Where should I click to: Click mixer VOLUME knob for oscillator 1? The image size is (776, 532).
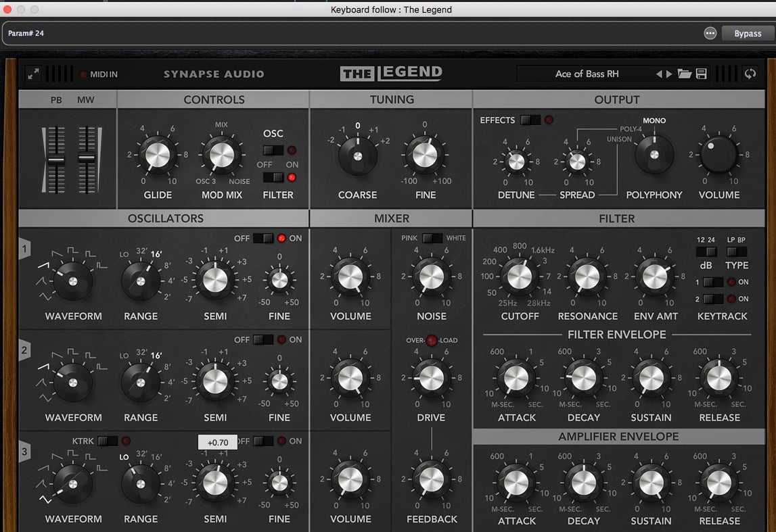click(350, 276)
